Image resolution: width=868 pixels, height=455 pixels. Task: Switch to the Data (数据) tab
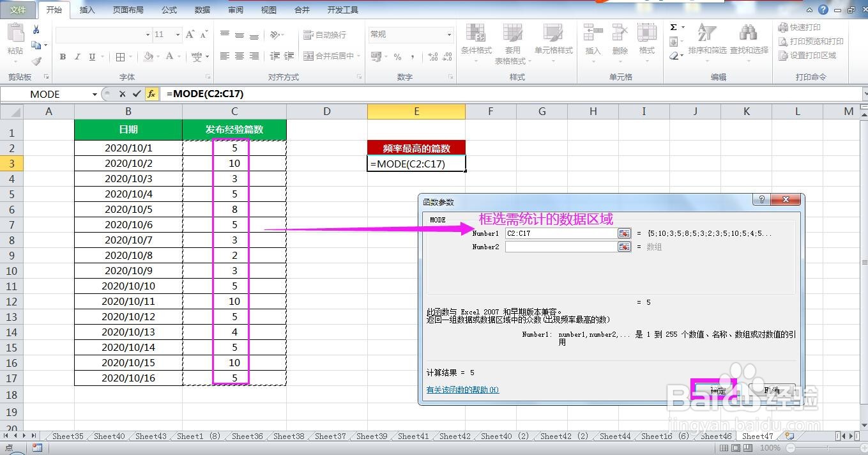[x=202, y=10]
